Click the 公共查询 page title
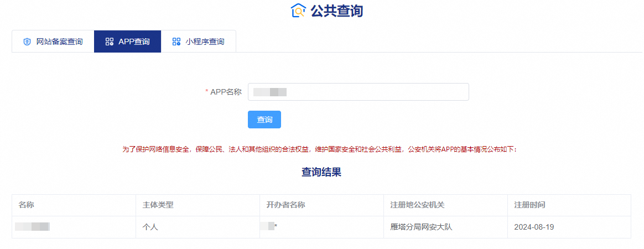 pos(336,11)
